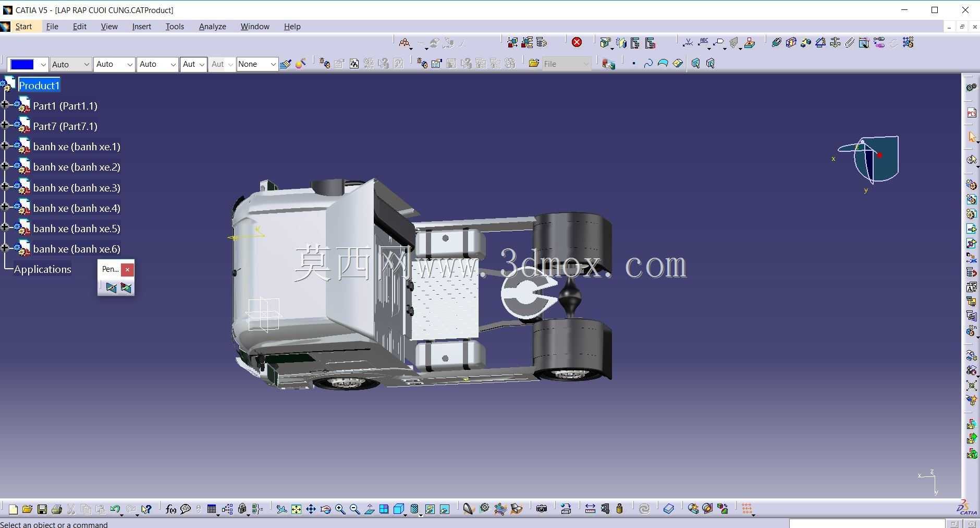Image resolution: width=980 pixels, height=528 pixels.
Task: Open the Design Table icon
Action: [212, 509]
